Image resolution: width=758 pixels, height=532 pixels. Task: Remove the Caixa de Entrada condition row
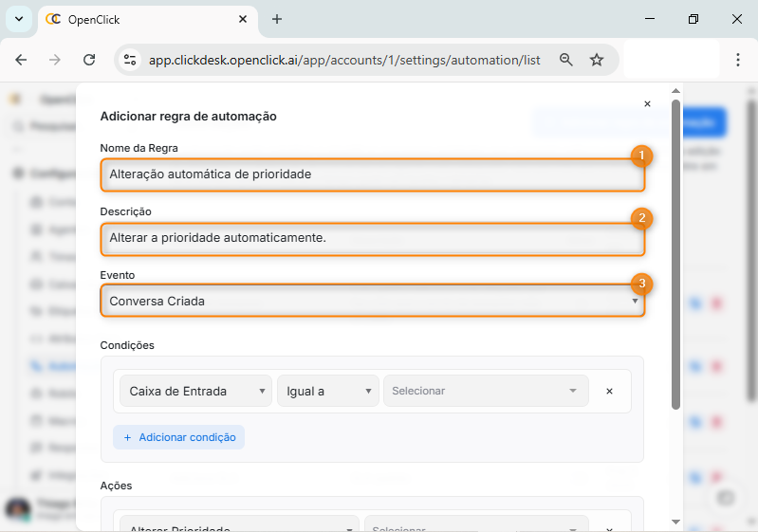[x=609, y=391]
